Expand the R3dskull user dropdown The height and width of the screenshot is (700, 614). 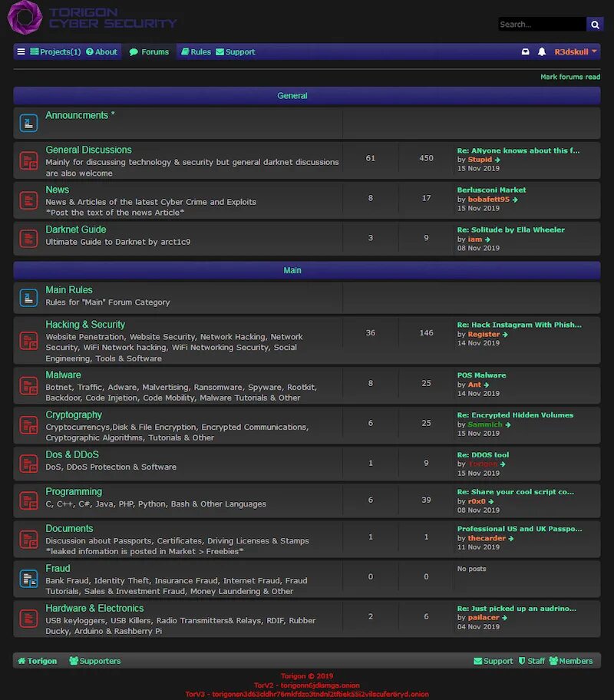pyautogui.click(x=576, y=51)
